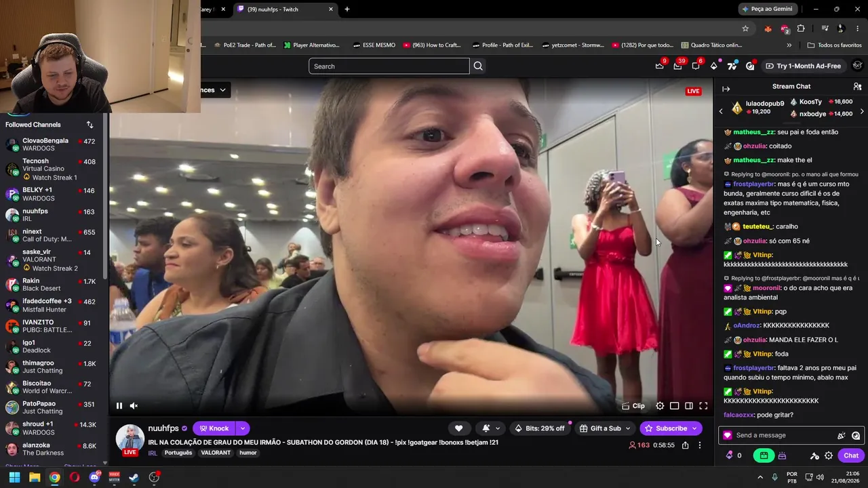Screen dimensions: 868x488
Task: Open the 7TV extension icon
Action: pyautogui.click(x=732, y=66)
